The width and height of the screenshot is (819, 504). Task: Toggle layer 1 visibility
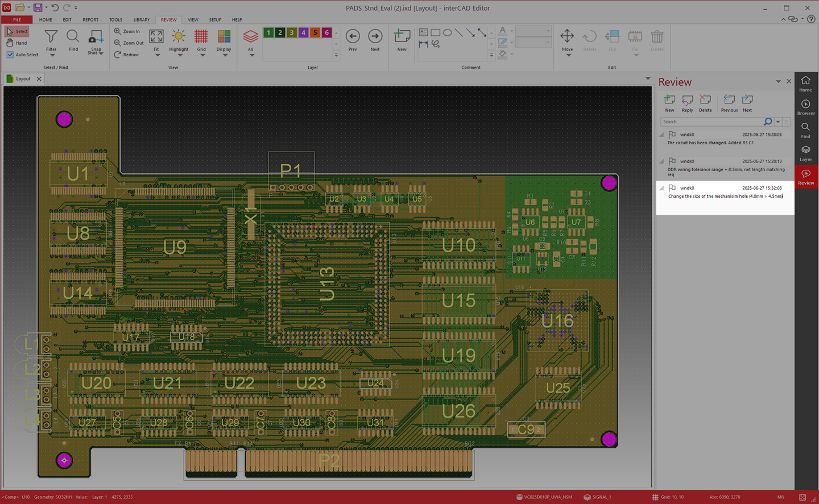pyautogui.click(x=268, y=33)
